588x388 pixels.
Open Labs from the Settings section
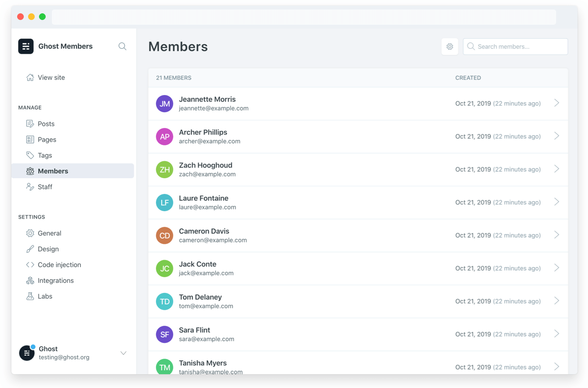45,296
